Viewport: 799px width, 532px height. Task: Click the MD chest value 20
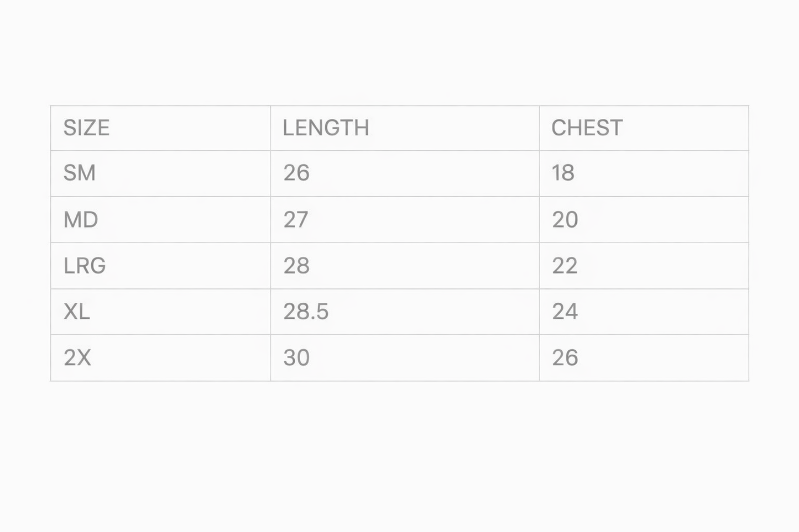565,220
